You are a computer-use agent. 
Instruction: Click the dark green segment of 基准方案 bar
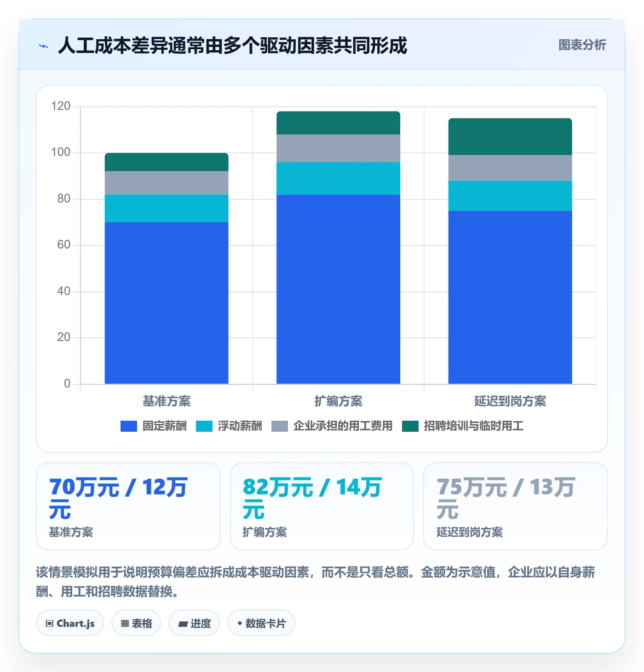[x=167, y=162]
